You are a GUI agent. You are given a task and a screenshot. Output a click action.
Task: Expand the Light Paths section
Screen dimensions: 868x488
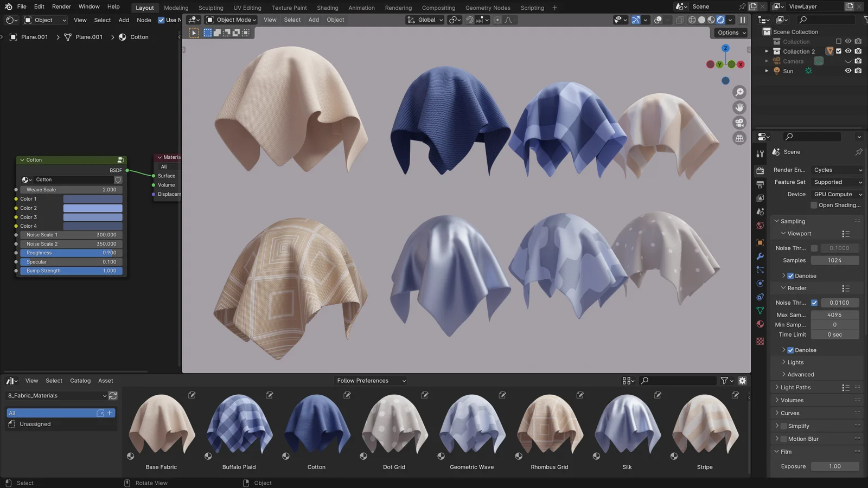pos(795,387)
